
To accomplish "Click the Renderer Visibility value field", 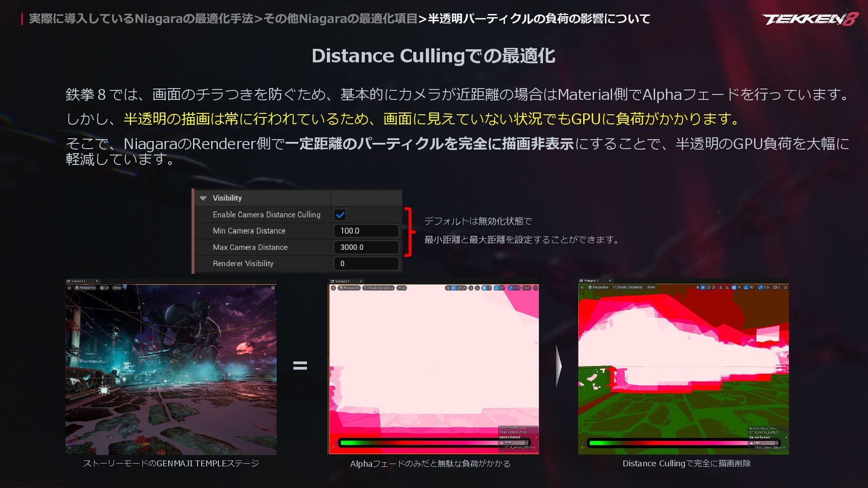I will pyautogui.click(x=366, y=263).
